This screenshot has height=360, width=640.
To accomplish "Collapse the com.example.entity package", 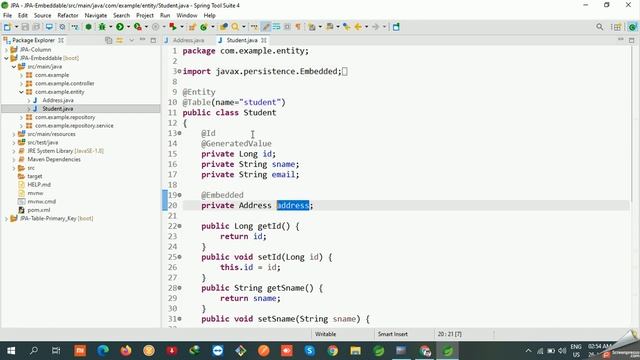I will (21, 92).
